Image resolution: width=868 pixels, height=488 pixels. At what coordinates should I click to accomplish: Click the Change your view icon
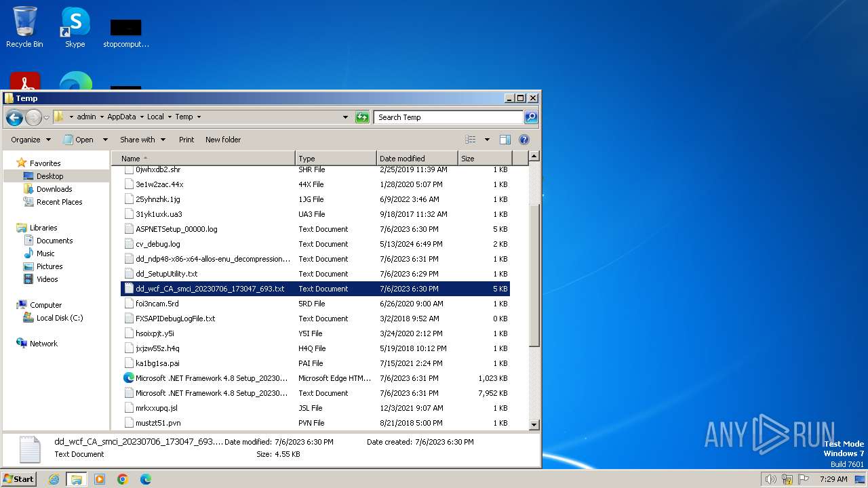[471, 140]
